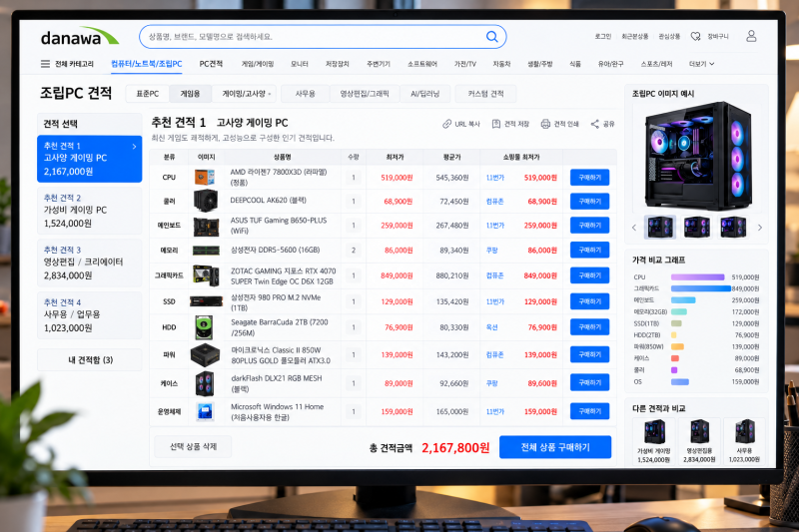Select 추천 견적 2 가성비 게이밍 PC
This screenshot has height=532, width=799.
(x=90, y=211)
